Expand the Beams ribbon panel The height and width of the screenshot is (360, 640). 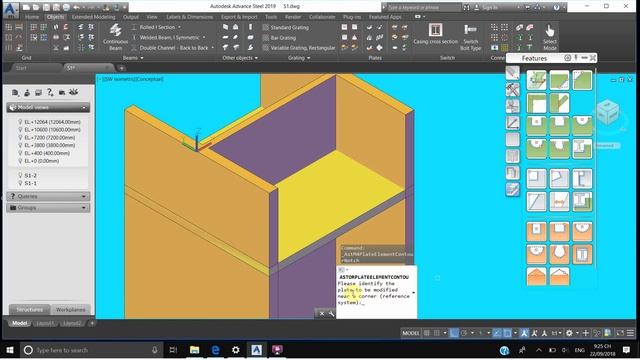133,58
